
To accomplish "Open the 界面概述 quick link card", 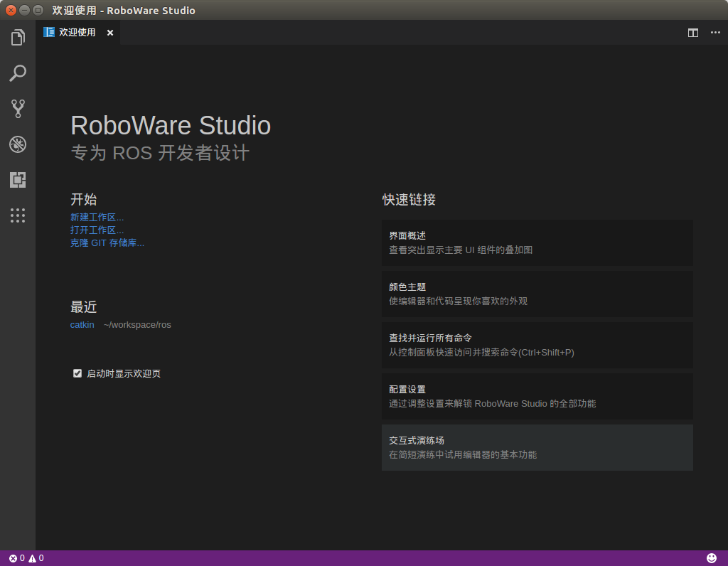I will [537, 243].
